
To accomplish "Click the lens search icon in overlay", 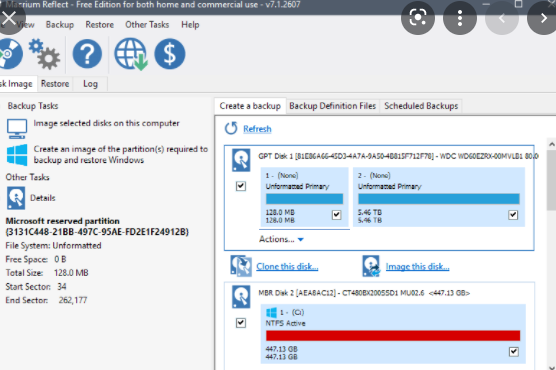I will click(418, 17).
